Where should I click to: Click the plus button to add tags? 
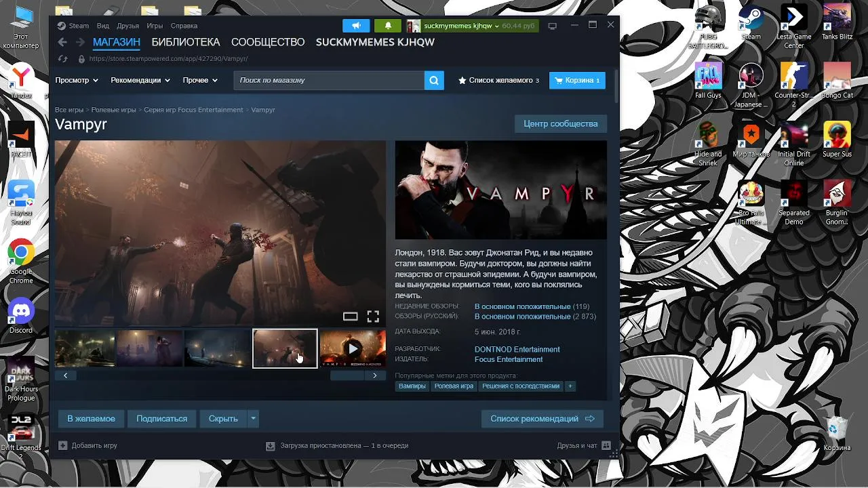(570, 386)
